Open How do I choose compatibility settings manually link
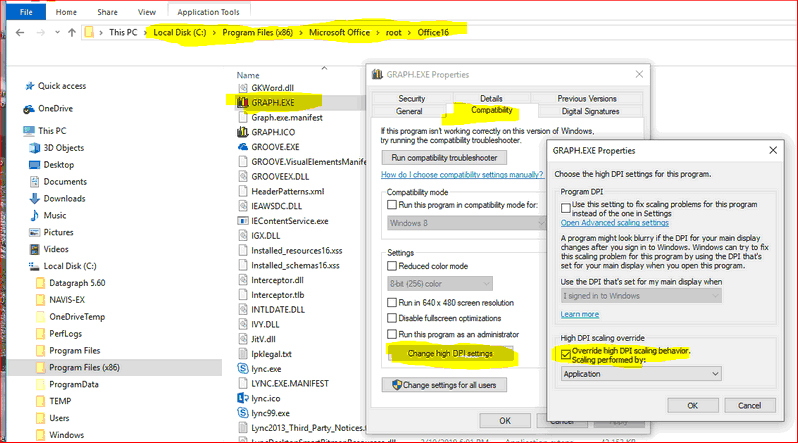Screen dimensions: 798x443 pos(462,175)
